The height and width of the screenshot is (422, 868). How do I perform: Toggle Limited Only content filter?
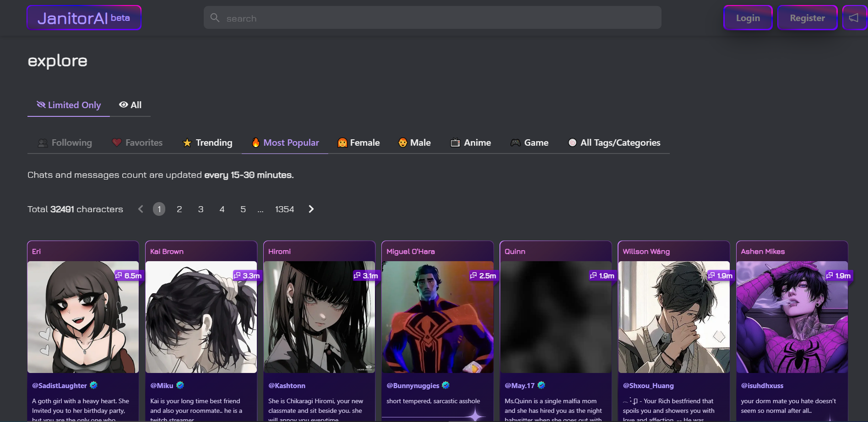pyautogui.click(x=69, y=105)
